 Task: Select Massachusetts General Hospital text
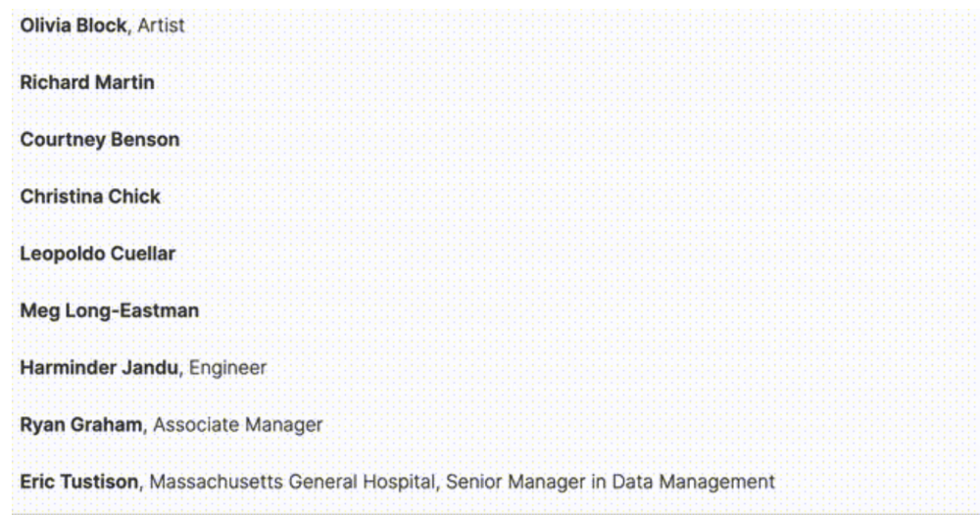click(x=292, y=482)
